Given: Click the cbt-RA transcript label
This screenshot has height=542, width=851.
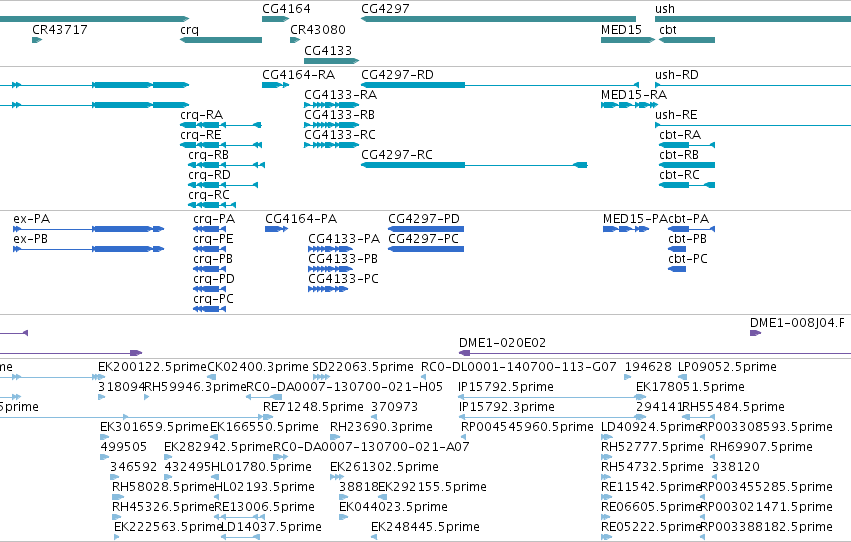Looking at the screenshot, I should point(679,135).
